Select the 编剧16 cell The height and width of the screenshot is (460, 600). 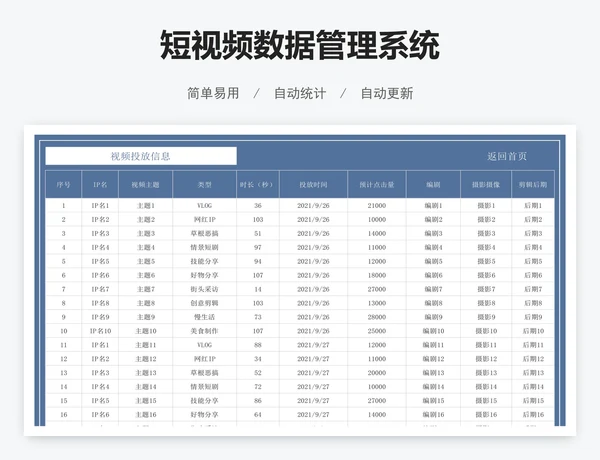pos(433,414)
